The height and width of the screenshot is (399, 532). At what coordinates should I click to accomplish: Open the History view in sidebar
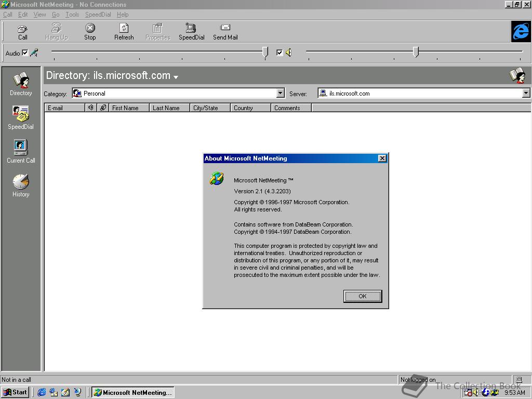click(x=21, y=185)
